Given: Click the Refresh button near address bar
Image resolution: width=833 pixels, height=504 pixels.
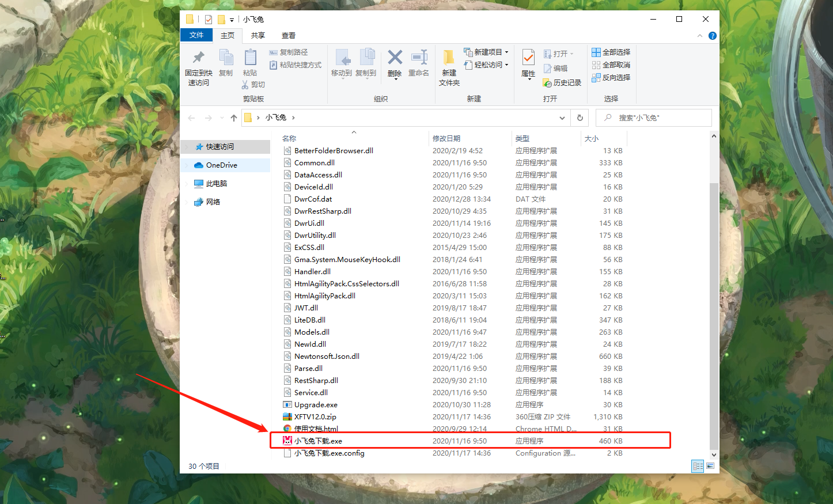Looking at the screenshot, I should (x=580, y=118).
